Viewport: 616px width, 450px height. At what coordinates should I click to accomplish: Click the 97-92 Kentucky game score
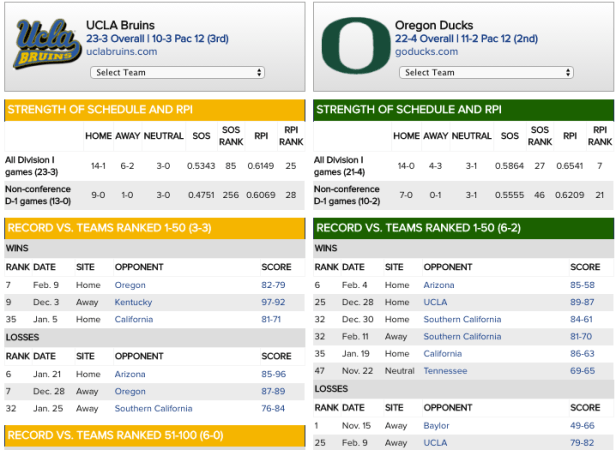coord(274,302)
